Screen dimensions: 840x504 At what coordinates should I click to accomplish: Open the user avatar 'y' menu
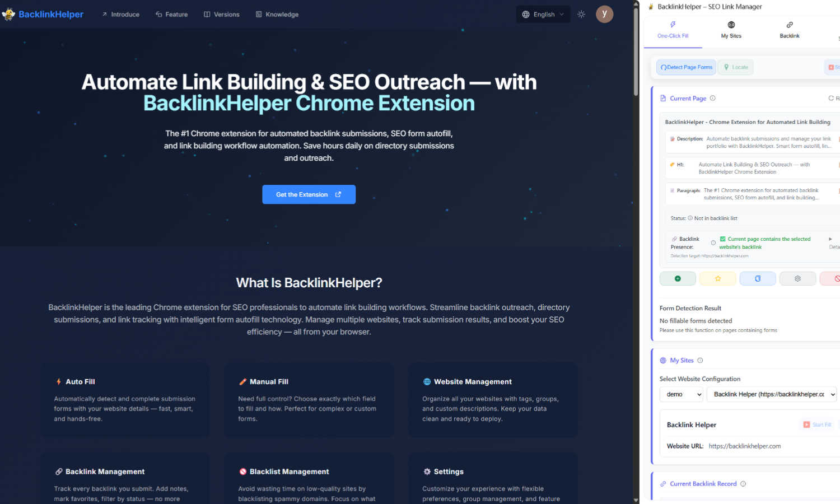pos(604,14)
